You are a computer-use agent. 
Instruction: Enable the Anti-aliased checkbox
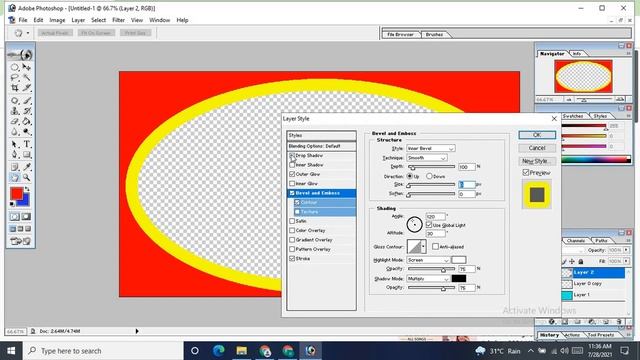click(x=436, y=247)
